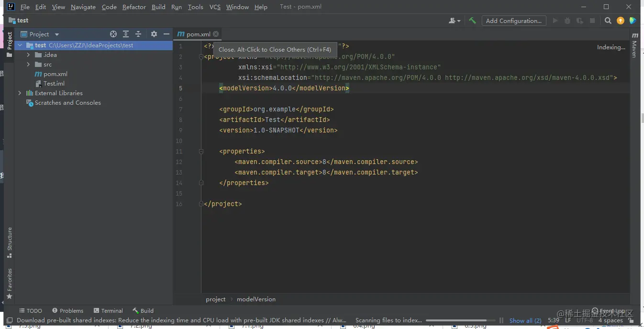644x329 pixels.
Task: Click the Download pre-built shared indexes message
Action: click(x=181, y=320)
